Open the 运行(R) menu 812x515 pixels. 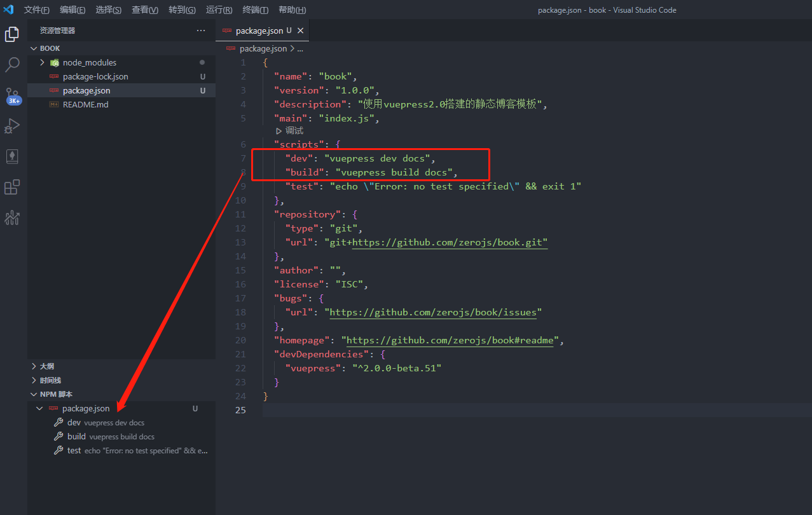pyautogui.click(x=219, y=10)
